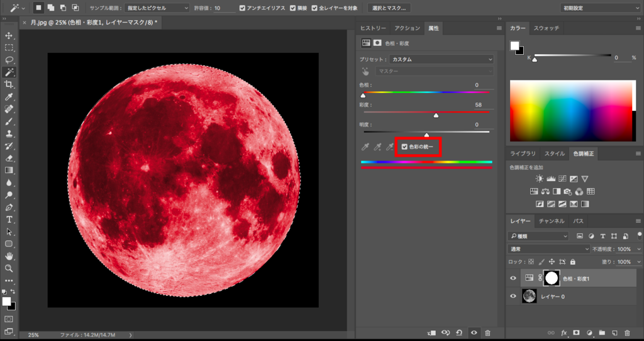Pick the Type (T) tool
The image size is (644, 341).
(x=9, y=220)
